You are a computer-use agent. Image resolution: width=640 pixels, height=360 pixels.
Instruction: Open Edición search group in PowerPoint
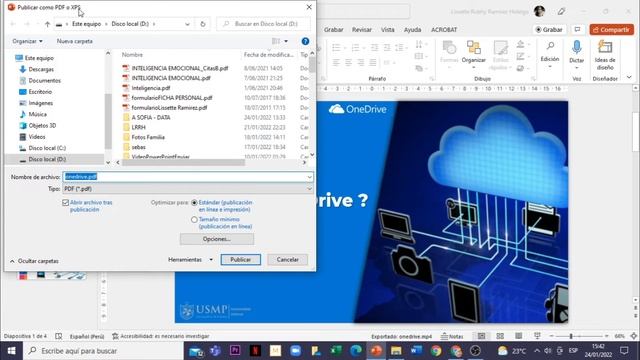pyautogui.click(x=550, y=53)
